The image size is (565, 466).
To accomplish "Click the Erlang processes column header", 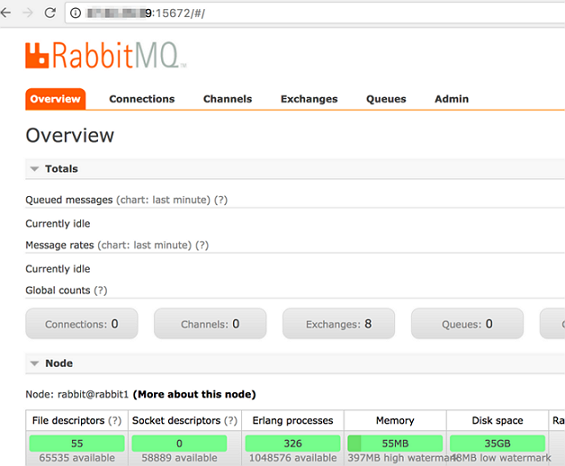I will coord(293,421).
